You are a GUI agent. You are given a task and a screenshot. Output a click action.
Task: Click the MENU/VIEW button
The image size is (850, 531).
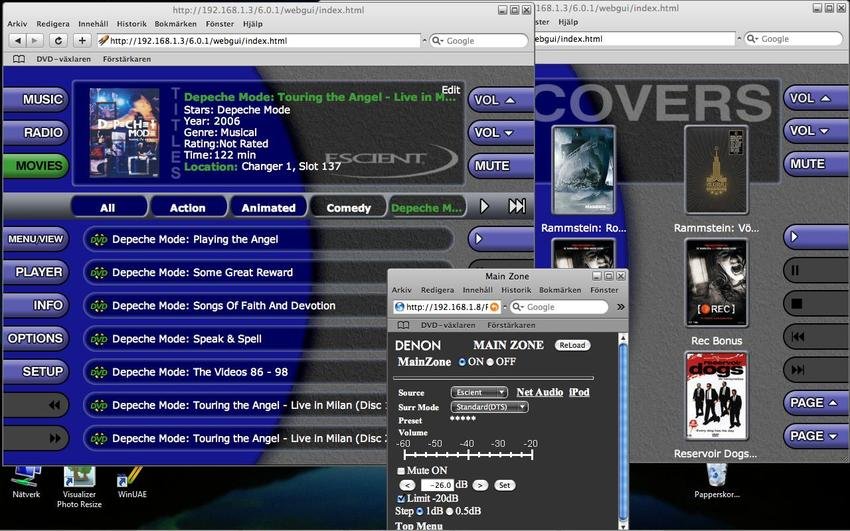coord(36,239)
